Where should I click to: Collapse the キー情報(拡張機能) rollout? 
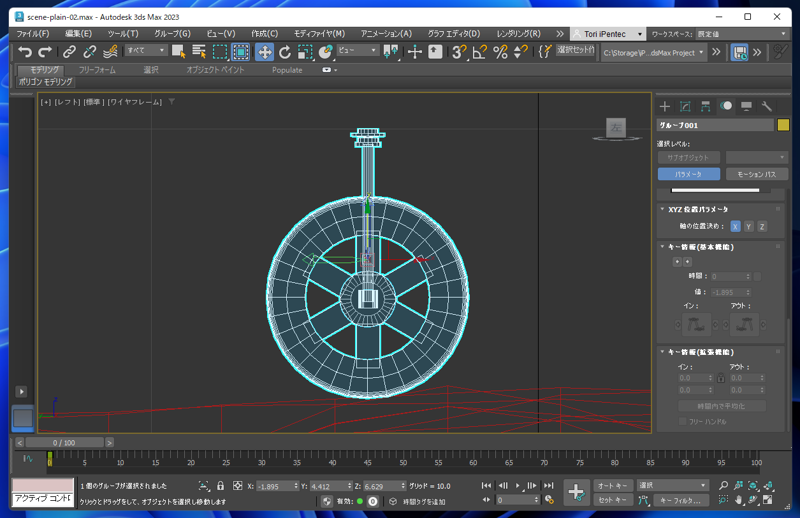663,352
